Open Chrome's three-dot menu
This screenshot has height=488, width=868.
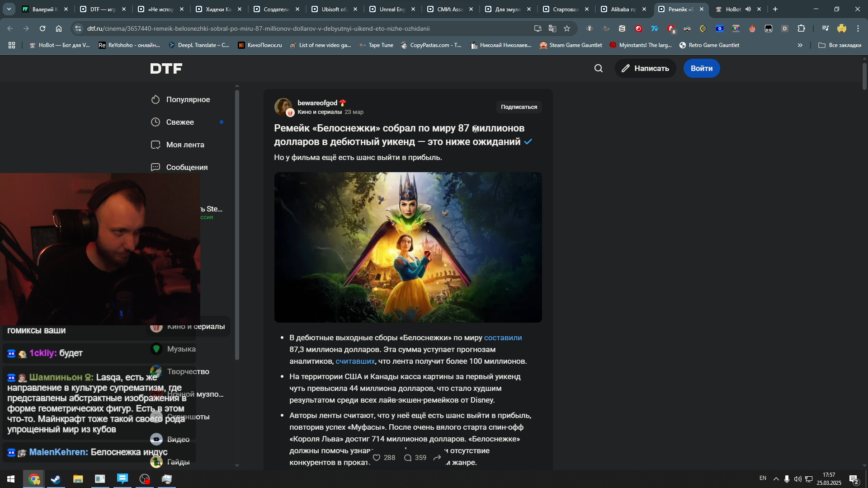(x=859, y=28)
